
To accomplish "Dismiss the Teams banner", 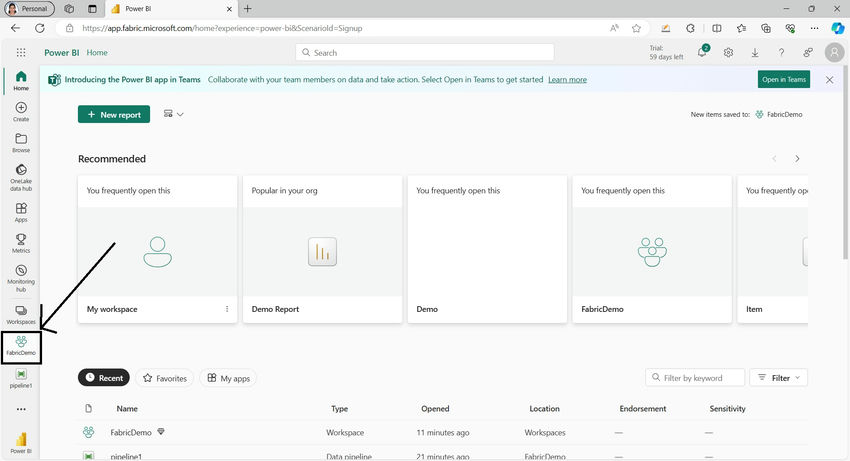I will tap(829, 80).
